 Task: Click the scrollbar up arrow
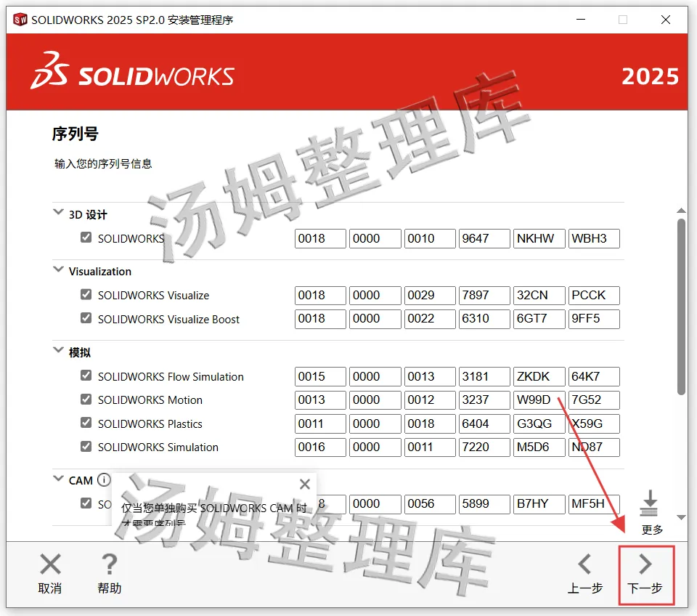pos(681,211)
